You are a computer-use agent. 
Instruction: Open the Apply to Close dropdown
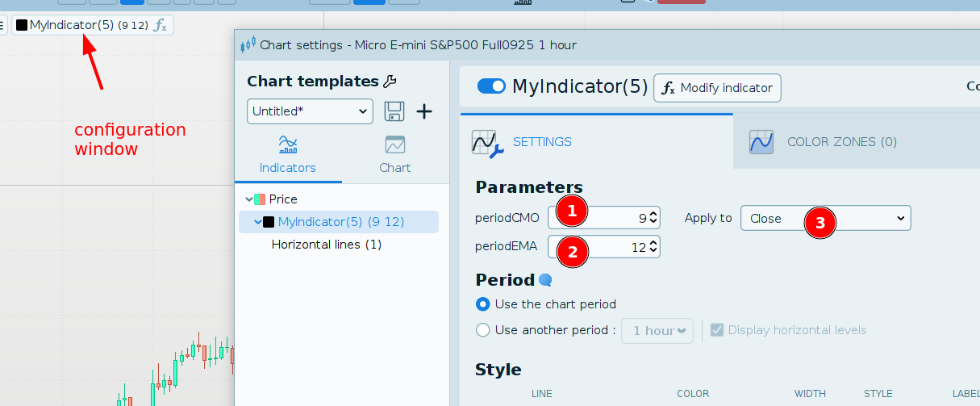coord(825,218)
